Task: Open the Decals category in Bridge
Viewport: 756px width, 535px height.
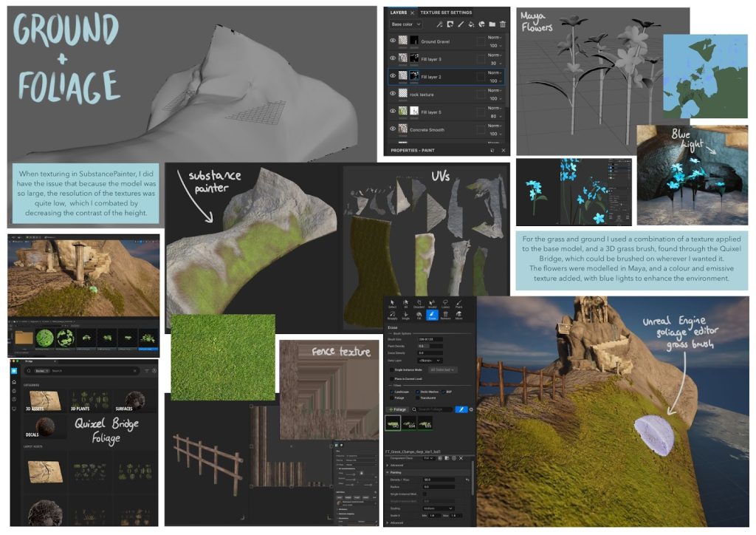Action: (44, 427)
